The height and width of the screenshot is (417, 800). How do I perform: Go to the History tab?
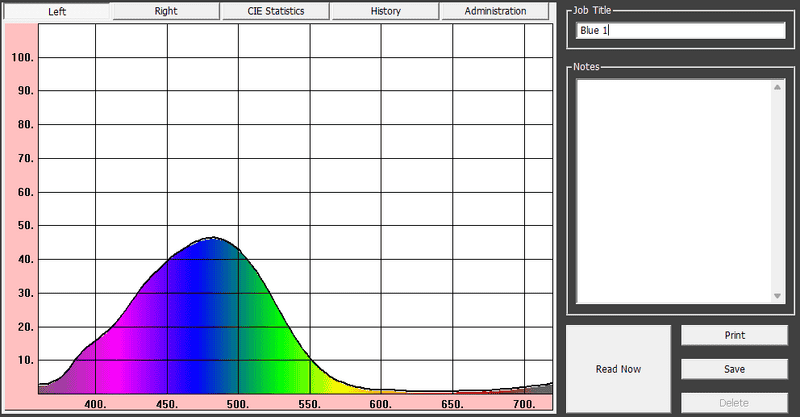(x=384, y=11)
